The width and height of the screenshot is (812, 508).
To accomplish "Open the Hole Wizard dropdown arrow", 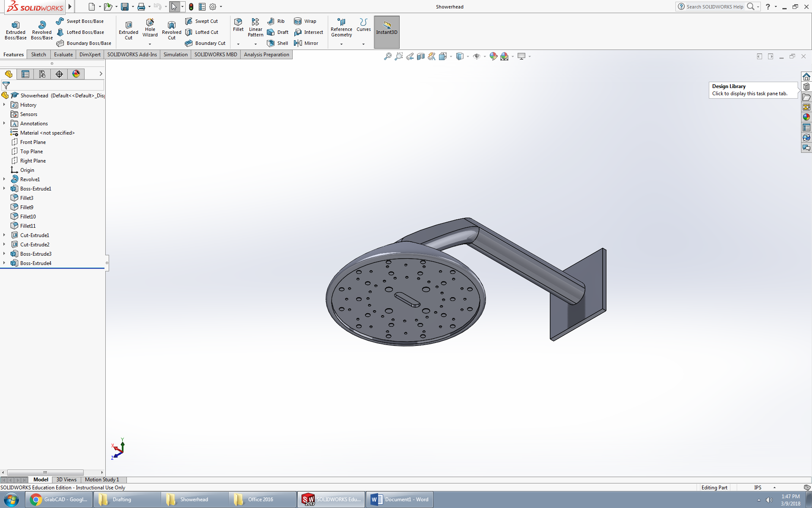I will tap(150, 44).
